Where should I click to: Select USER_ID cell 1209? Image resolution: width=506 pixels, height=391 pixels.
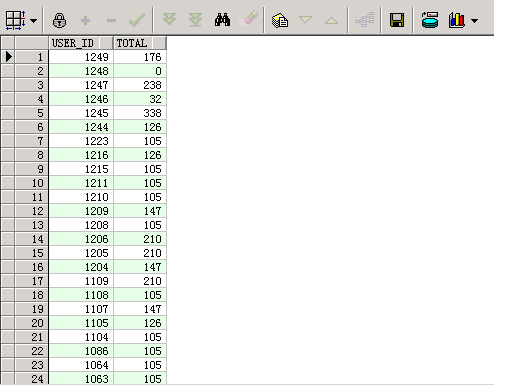[81, 211]
